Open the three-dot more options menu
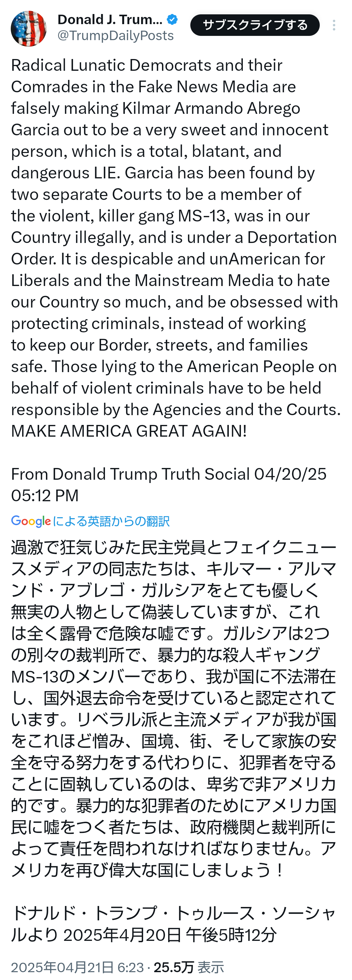The image size is (352, 980). tap(334, 25)
